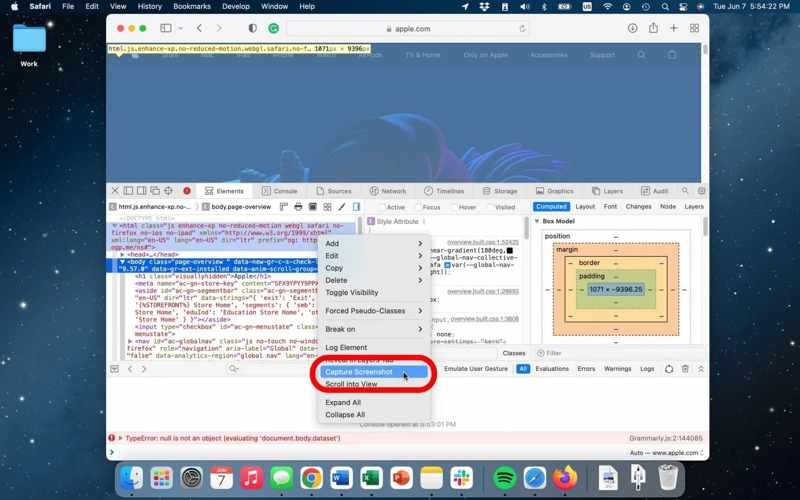Expand the Forced Pseudo-Classes submenu
This screenshot has width=800, height=500.
click(x=374, y=311)
